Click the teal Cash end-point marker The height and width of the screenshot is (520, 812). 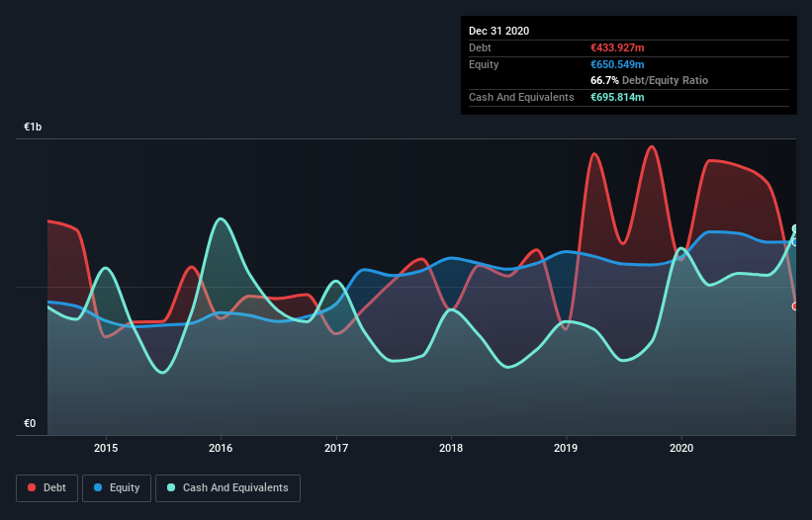click(795, 228)
